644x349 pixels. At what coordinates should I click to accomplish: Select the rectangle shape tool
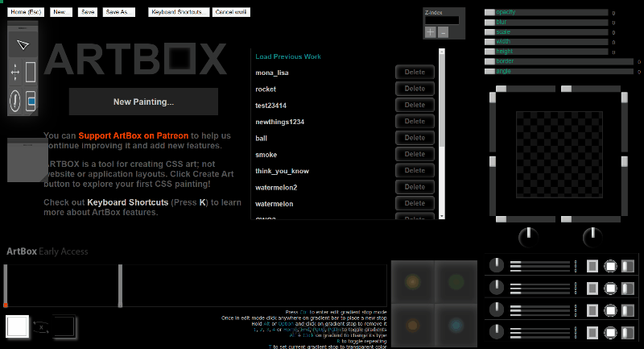click(x=31, y=73)
